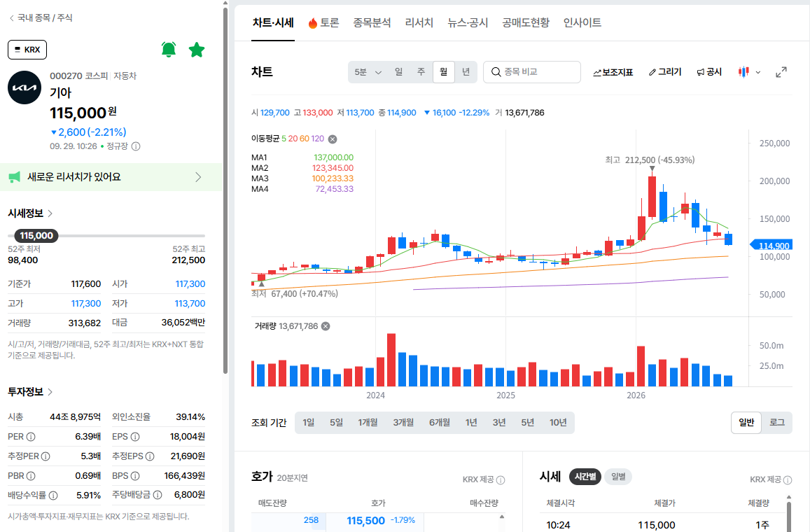Set lookup period to 1년
Viewport: 810px width, 532px height.
point(471,423)
